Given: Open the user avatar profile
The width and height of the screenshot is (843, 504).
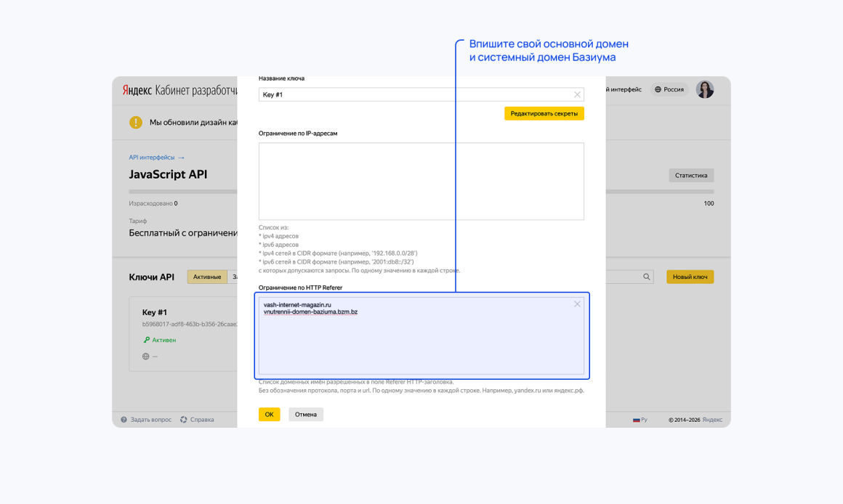Looking at the screenshot, I should tap(705, 89).
